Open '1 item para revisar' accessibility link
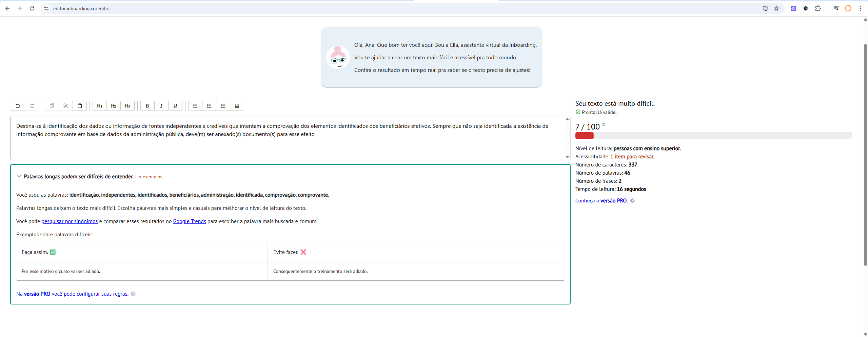Screen dimensions: 868x337 tap(632, 157)
